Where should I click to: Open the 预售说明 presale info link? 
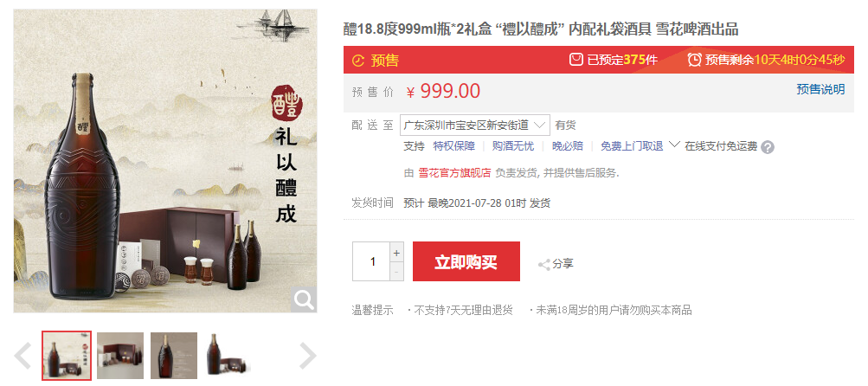(820, 89)
